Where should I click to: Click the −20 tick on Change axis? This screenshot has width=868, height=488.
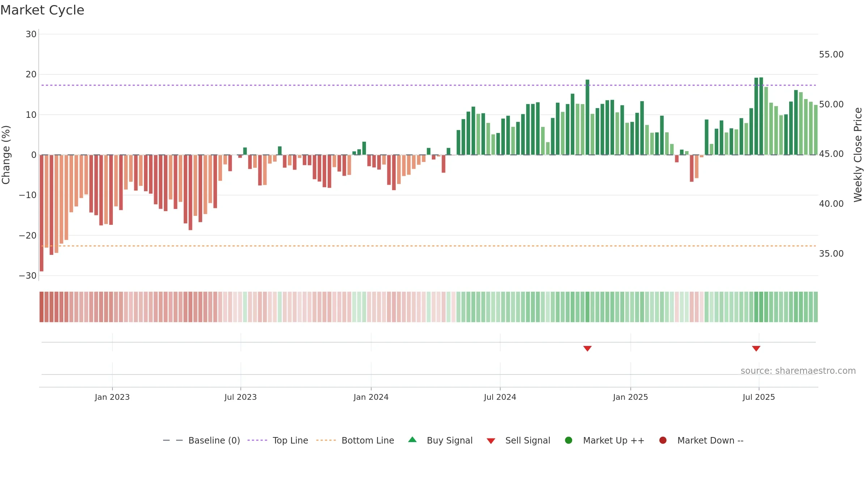28,236
